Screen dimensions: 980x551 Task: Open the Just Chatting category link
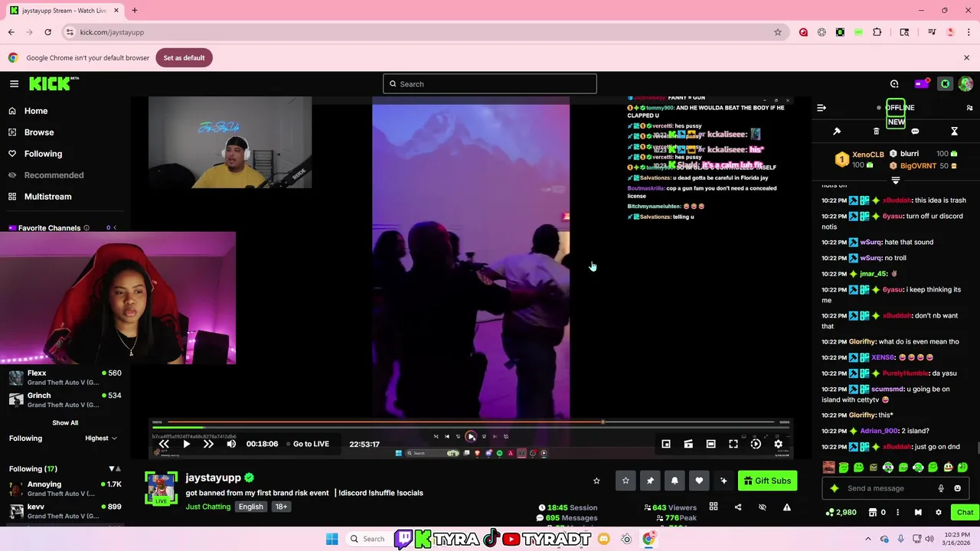[207, 507]
